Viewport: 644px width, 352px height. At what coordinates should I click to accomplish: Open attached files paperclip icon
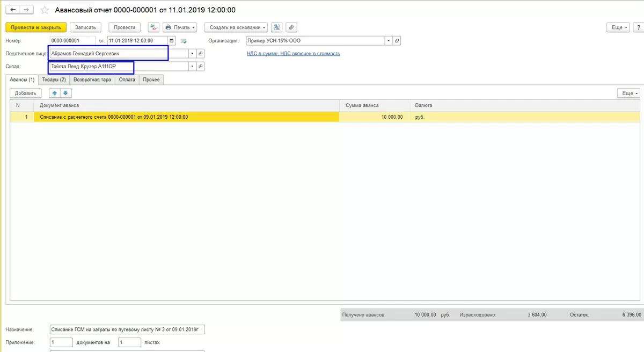(x=291, y=27)
